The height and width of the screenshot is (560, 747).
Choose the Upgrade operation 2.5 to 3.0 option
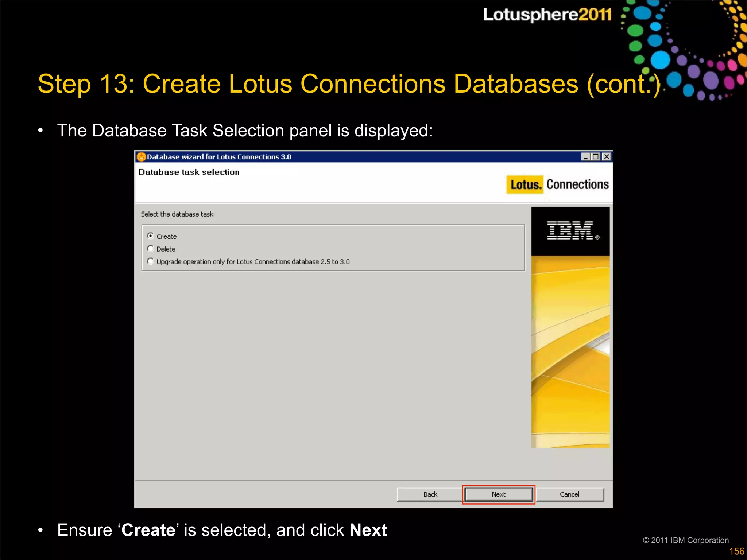coord(150,261)
